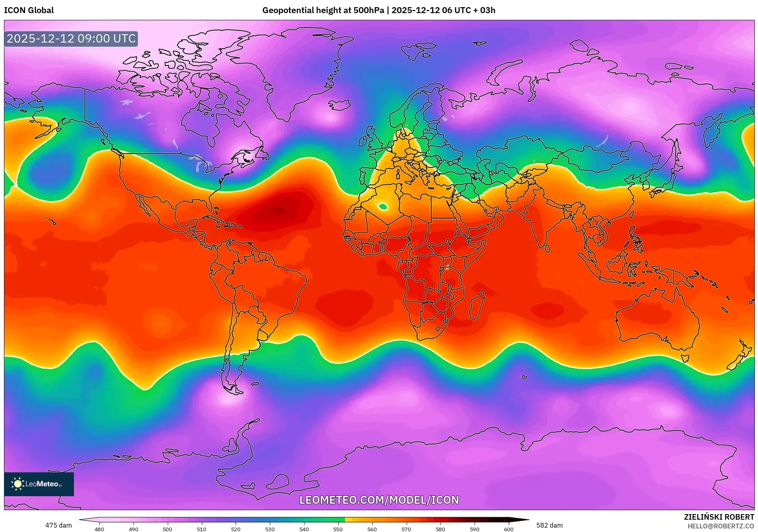The width and height of the screenshot is (758, 532).
Task: Click the 540 tick on the color scale
Action: tap(304, 529)
